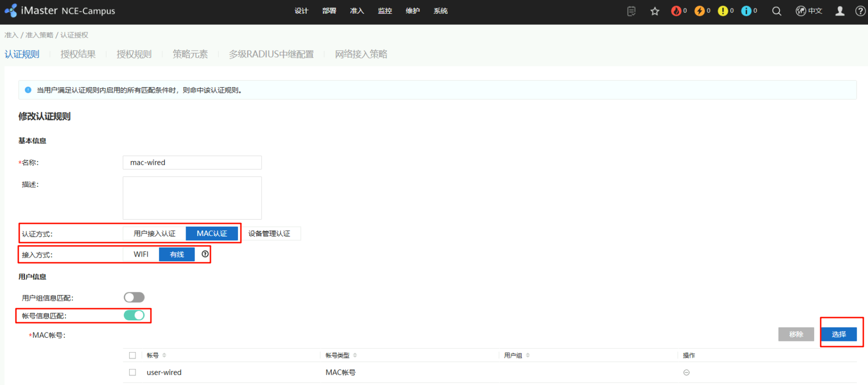The image size is (868, 385).
Task: Sort table by 帐号类型 column arrows
Action: click(355, 355)
